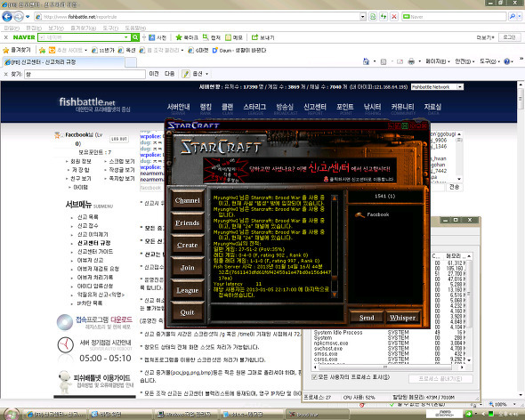Click the StarCraft League button
This screenshot has height=420, width=525.
(x=187, y=290)
